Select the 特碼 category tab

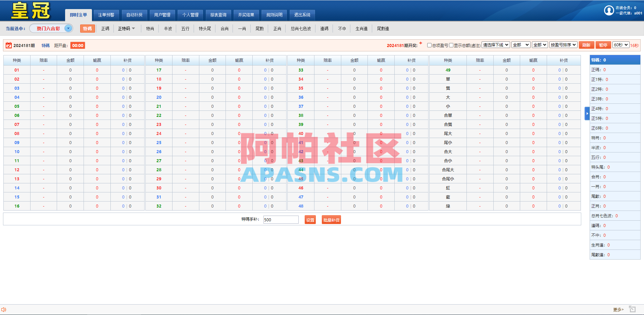[x=87, y=29]
